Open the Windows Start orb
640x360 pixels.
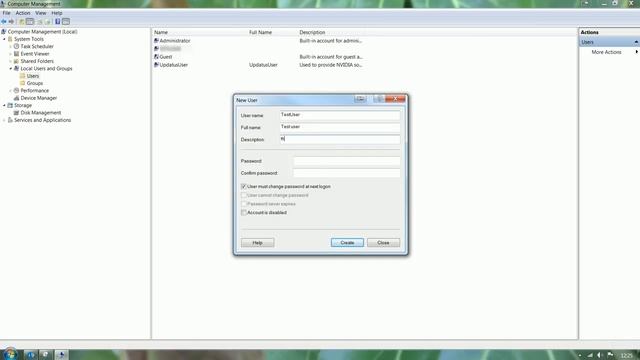10,354
